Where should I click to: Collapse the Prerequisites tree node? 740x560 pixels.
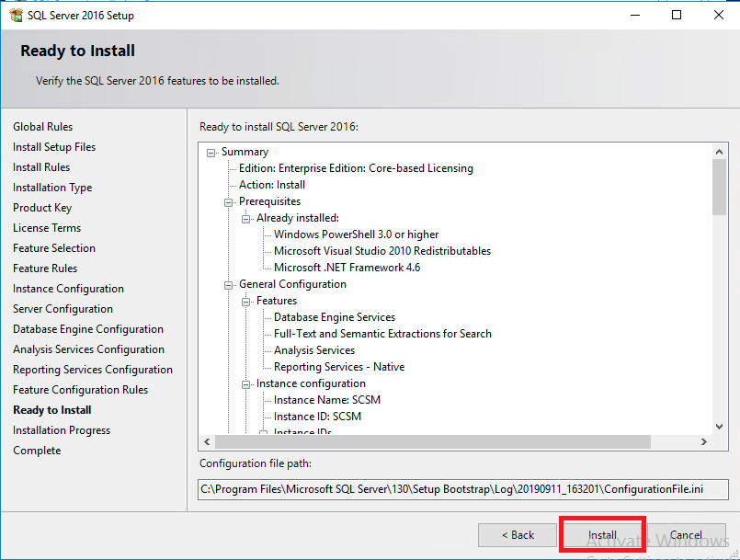(x=229, y=202)
